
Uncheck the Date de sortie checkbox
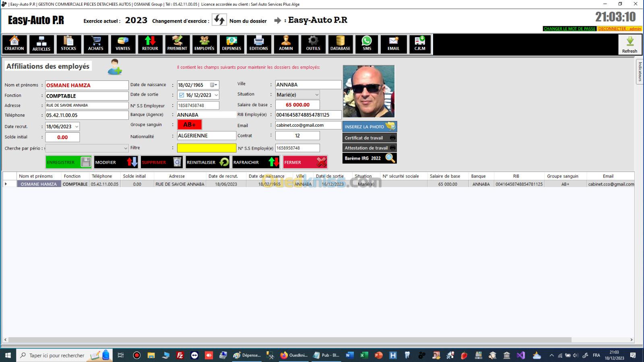pos(182,95)
